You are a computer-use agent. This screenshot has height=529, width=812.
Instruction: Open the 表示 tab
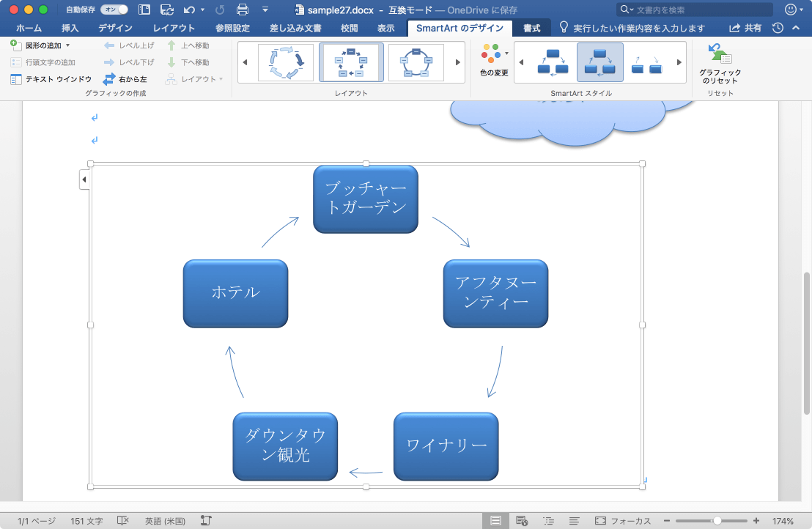tap(385, 28)
